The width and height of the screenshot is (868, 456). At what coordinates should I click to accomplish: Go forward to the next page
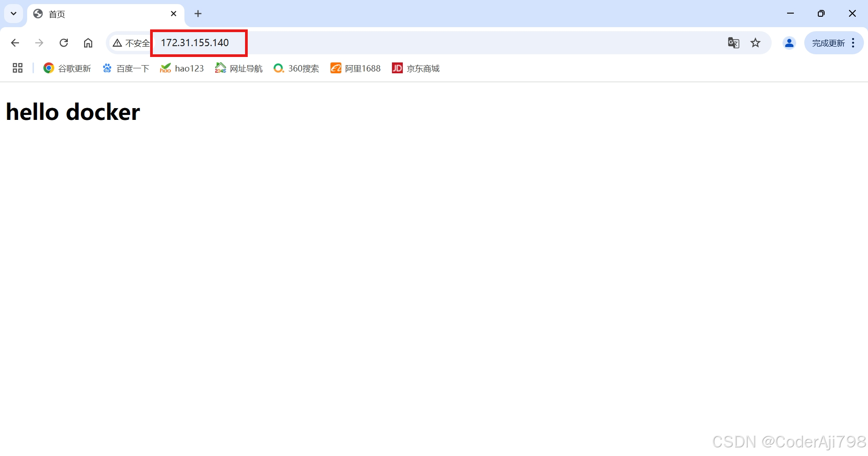pos(39,43)
